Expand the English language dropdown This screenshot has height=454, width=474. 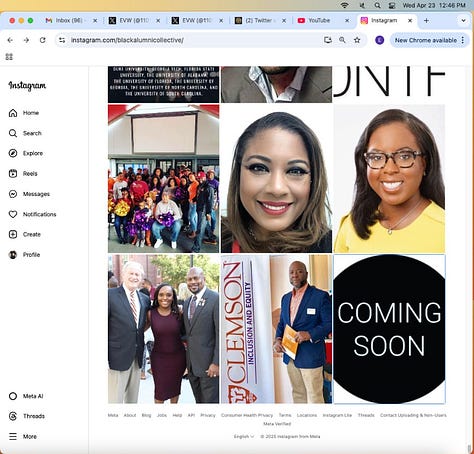tap(244, 436)
